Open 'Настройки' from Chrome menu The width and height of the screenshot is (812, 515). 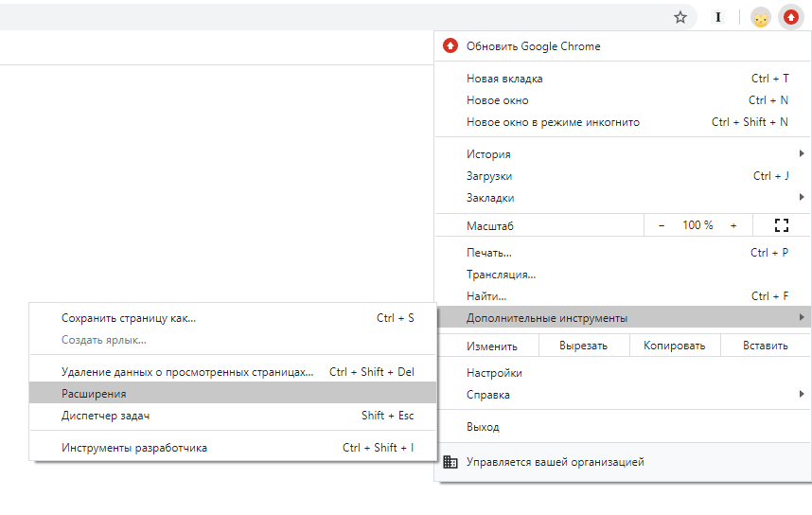tap(494, 373)
